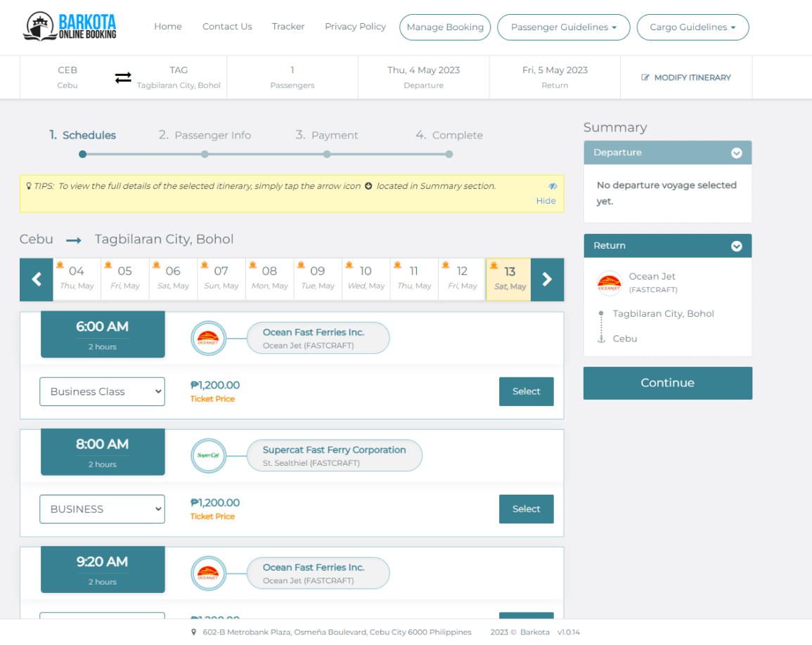Open the Tracker page

(x=288, y=27)
